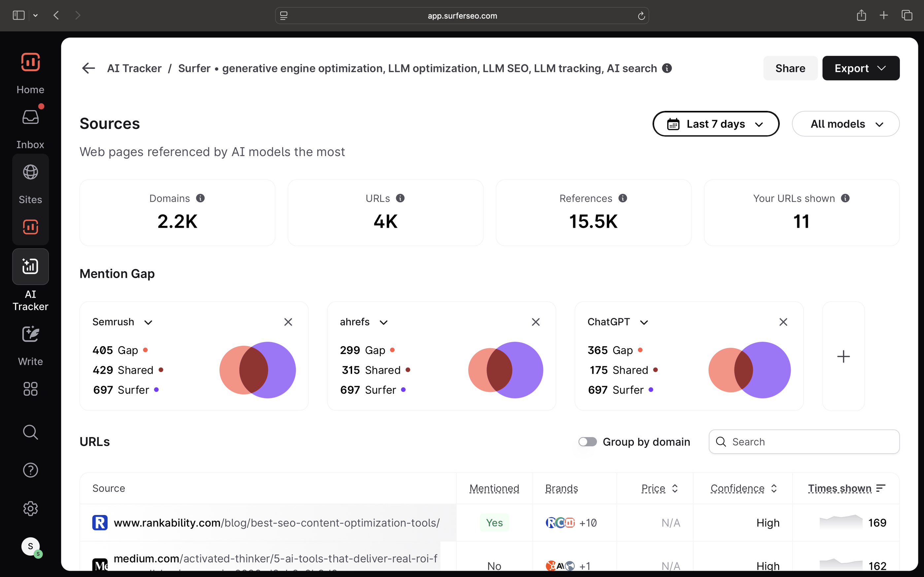The height and width of the screenshot is (577, 924).
Task: Open the Write tool in the sidebar
Action: [30, 334]
